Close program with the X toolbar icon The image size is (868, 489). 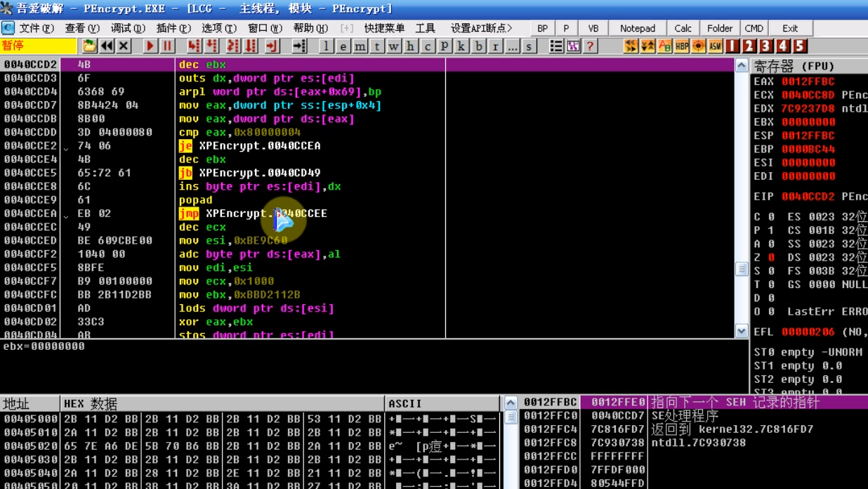coord(124,46)
